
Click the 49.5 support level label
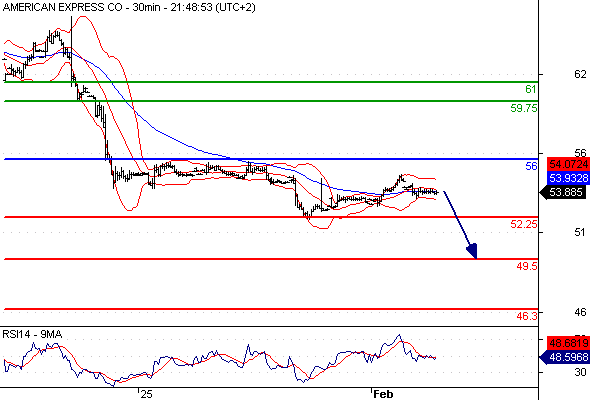tap(527, 266)
